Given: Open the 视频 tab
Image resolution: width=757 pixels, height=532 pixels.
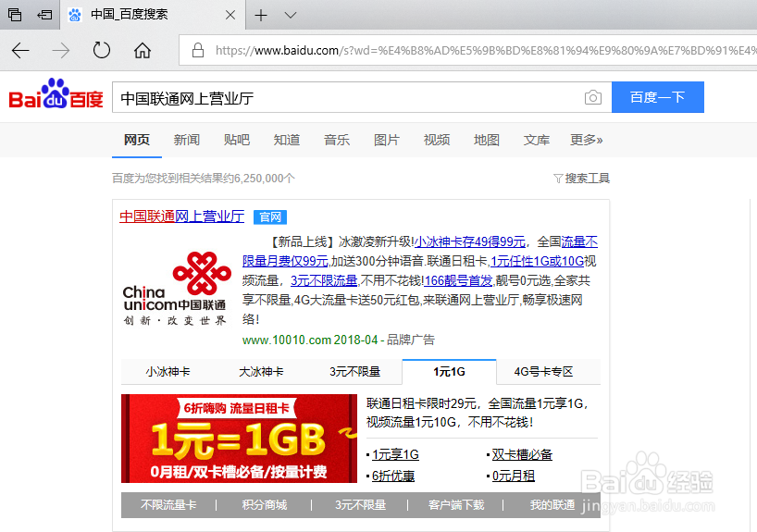Looking at the screenshot, I should tap(437, 140).
